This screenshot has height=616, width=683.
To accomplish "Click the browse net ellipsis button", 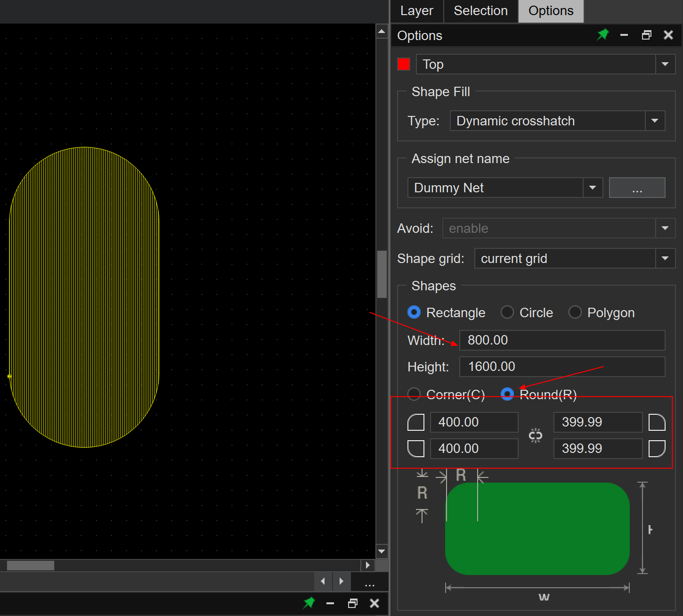I will pyautogui.click(x=637, y=188).
